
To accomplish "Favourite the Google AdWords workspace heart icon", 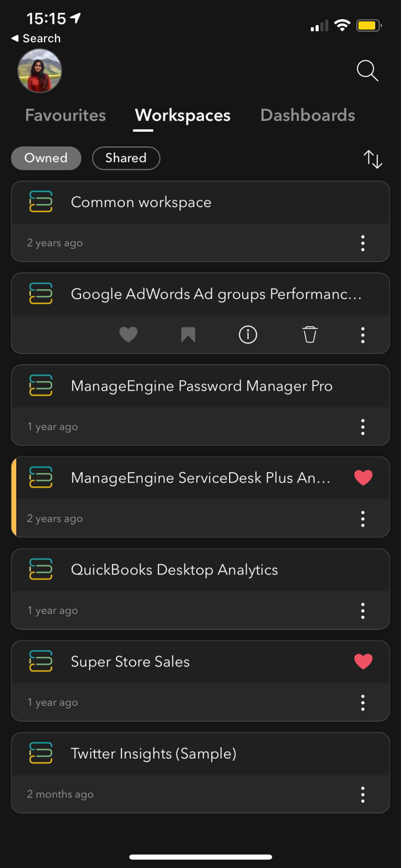I will (x=128, y=334).
